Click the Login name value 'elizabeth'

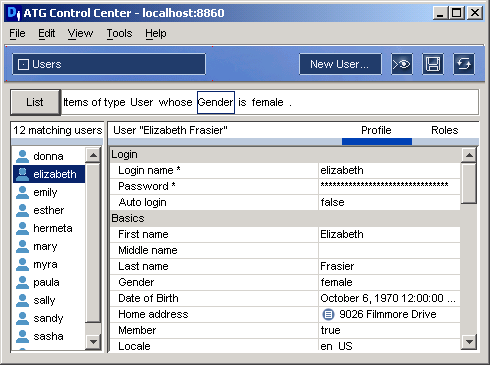pos(389,170)
